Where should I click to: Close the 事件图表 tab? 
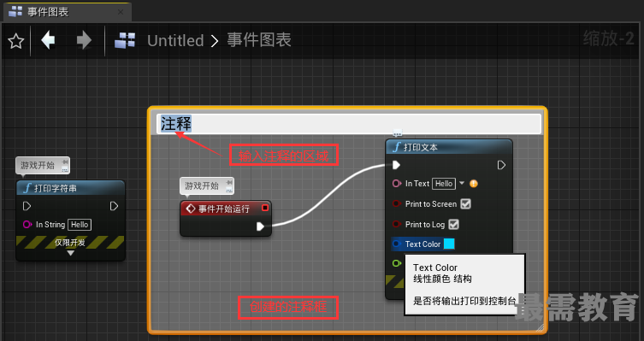121,12
